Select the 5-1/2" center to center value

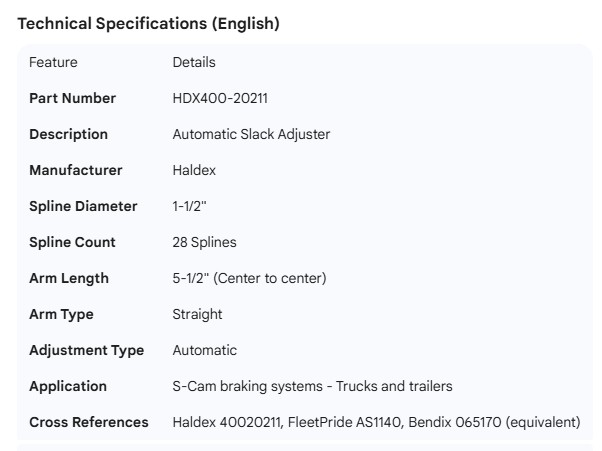point(249,278)
